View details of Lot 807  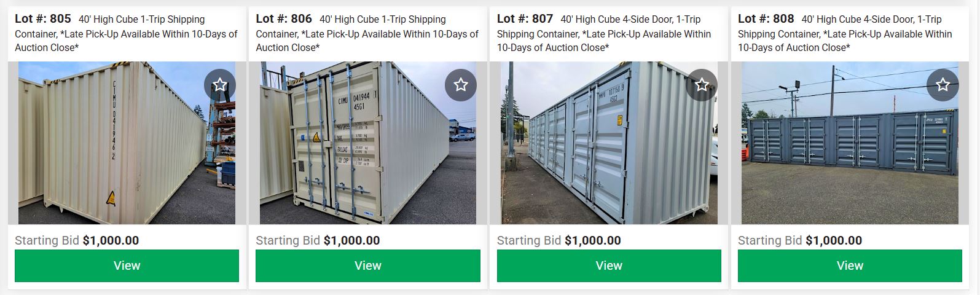pyautogui.click(x=609, y=265)
